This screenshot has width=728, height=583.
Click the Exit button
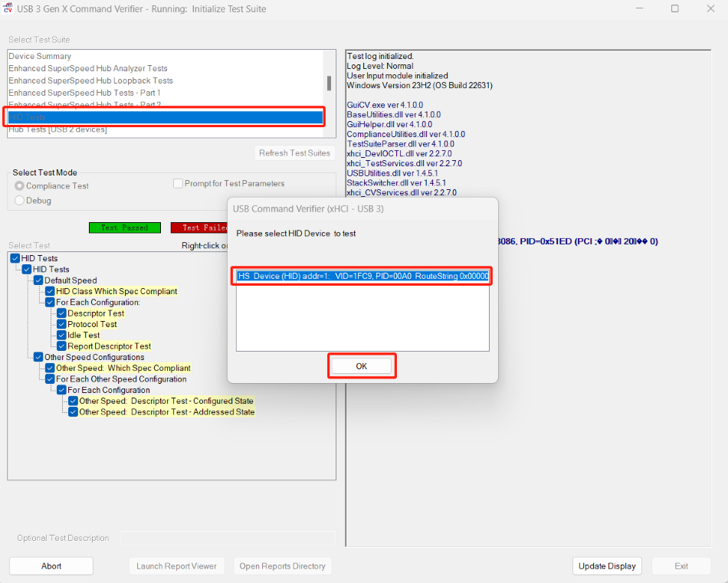point(681,566)
